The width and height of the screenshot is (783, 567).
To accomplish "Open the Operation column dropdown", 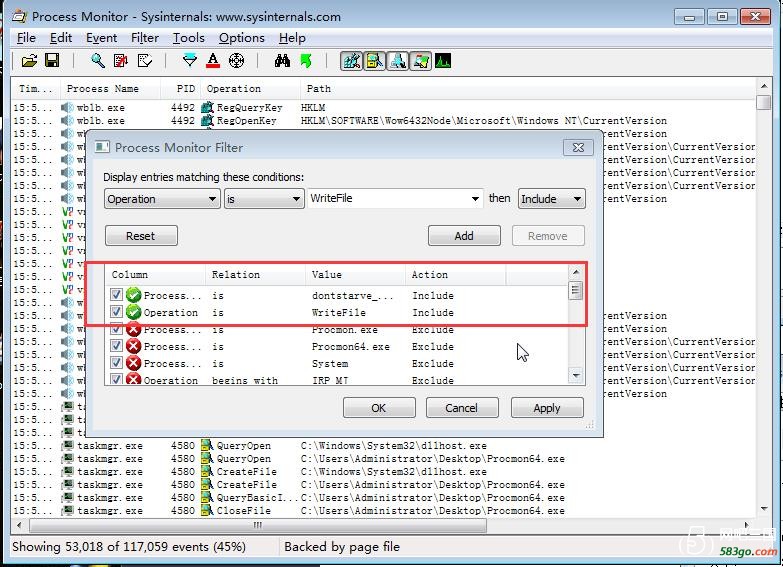I will coord(162,199).
